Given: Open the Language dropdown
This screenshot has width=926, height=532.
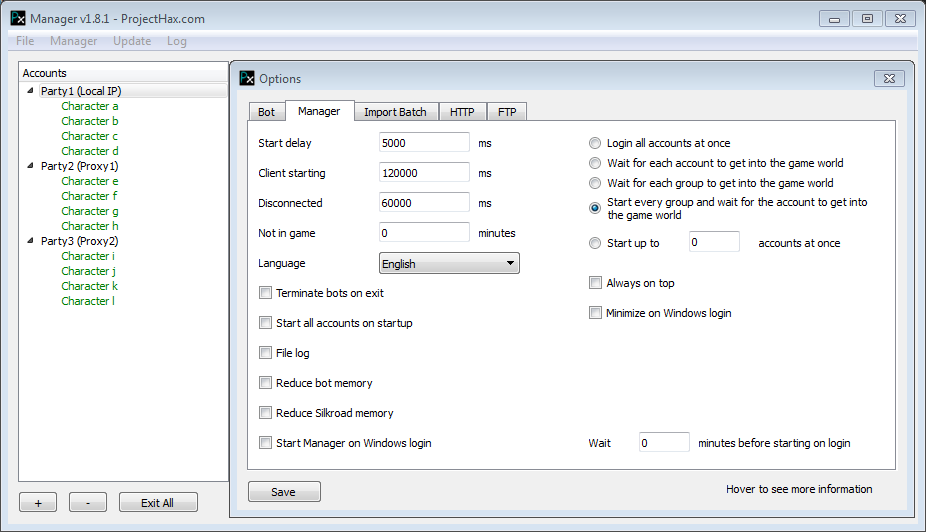Looking at the screenshot, I should (449, 264).
